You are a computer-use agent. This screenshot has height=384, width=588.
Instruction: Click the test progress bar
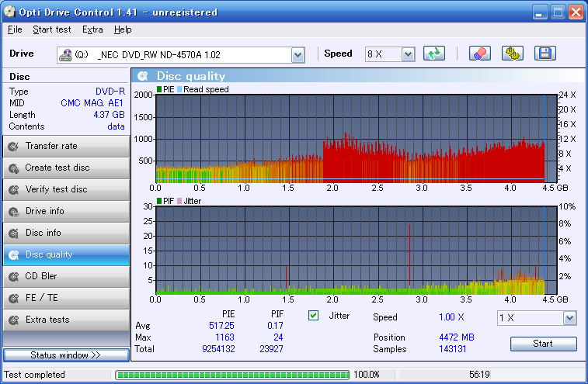point(232,375)
